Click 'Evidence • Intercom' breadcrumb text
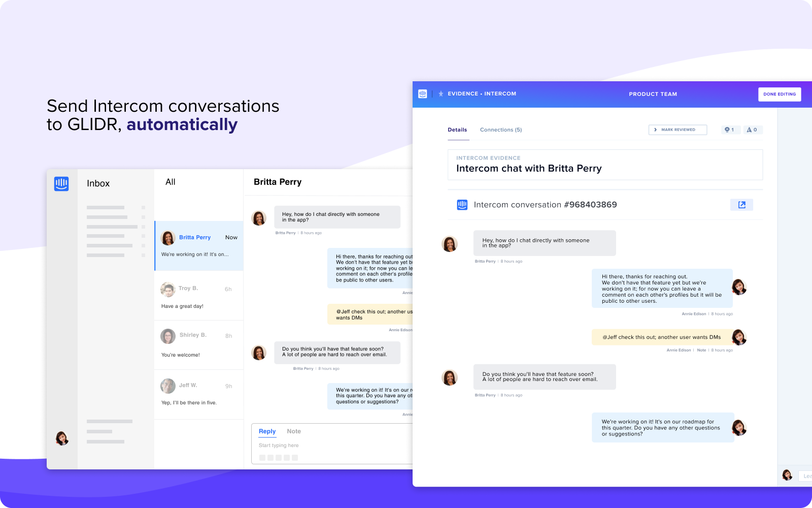 coord(482,94)
